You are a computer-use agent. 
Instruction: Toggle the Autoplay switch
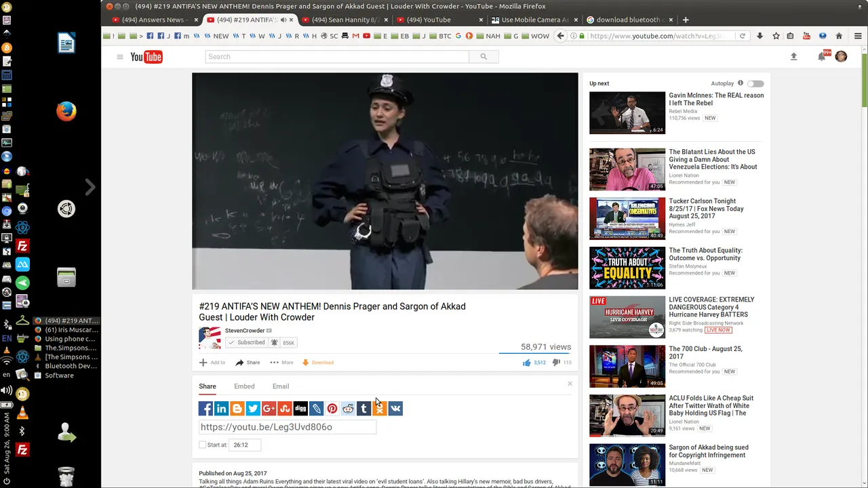click(x=755, y=83)
